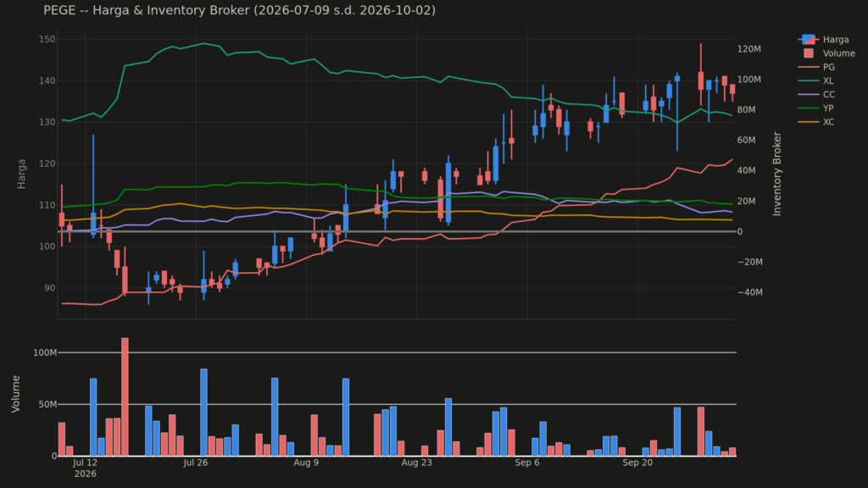Screen dimensions: 868x488
Task: Hide the XC broker line in legend
Action: (x=816, y=122)
